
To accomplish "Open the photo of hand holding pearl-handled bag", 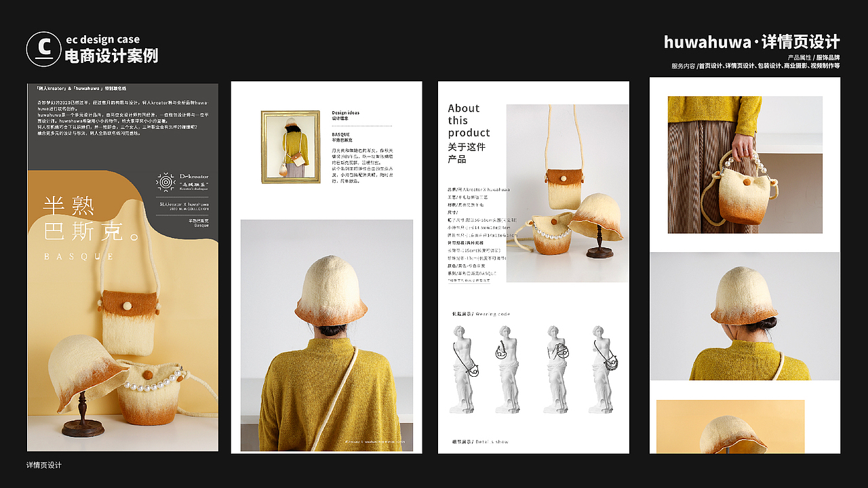I will click(745, 165).
